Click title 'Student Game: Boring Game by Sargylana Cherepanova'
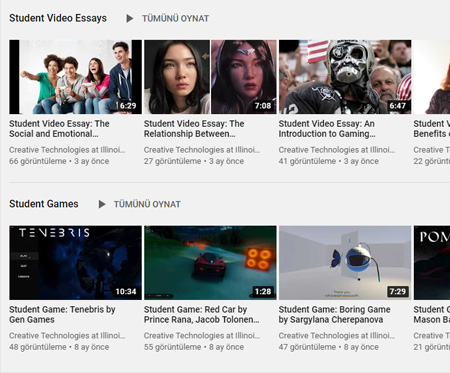 pyautogui.click(x=335, y=314)
